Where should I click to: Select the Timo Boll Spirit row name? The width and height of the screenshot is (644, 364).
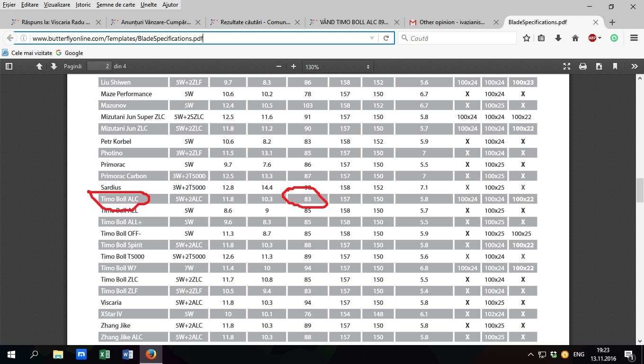click(x=121, y=245)
